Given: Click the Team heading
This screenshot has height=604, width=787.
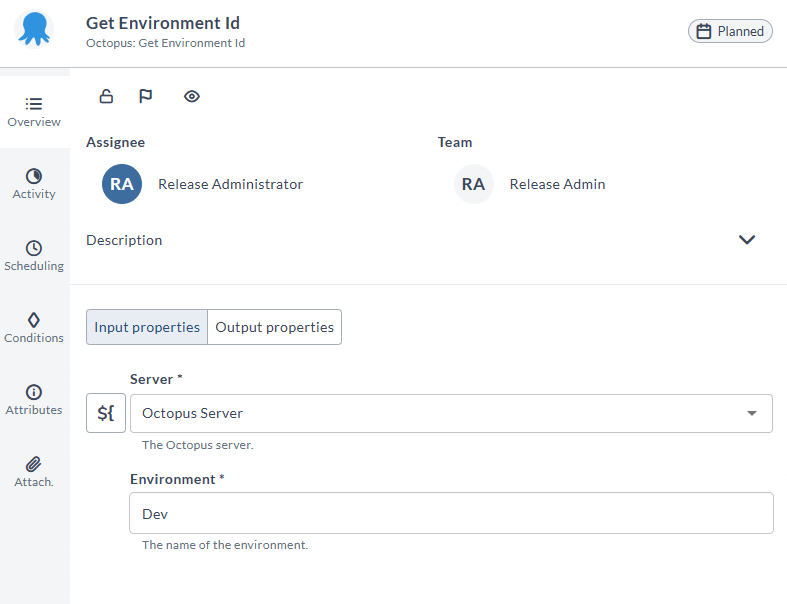Looking at the screenshot, I should [455, 142].
